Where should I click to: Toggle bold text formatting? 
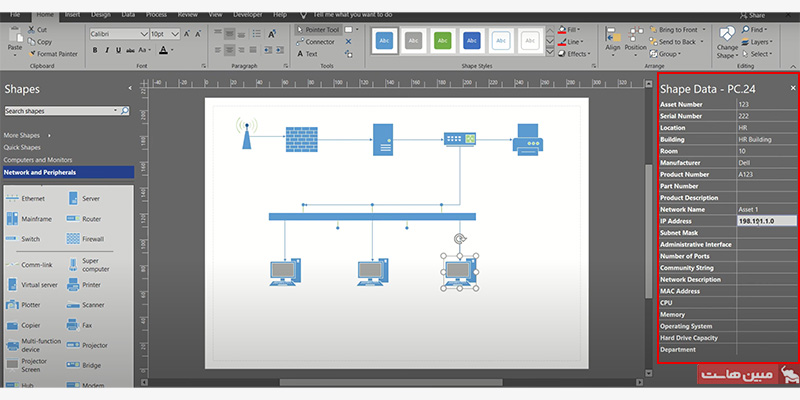tap(93, 48)
